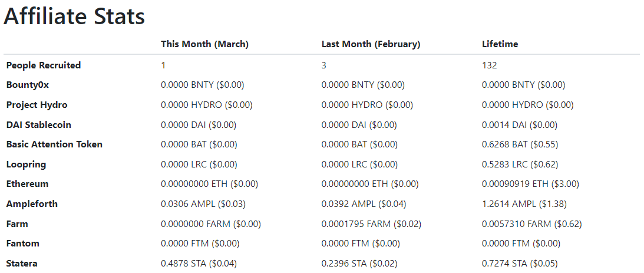Select the 0.0001795 FARM ($0.02) value
Screen dimensions: 644x273
click(371, 223)
